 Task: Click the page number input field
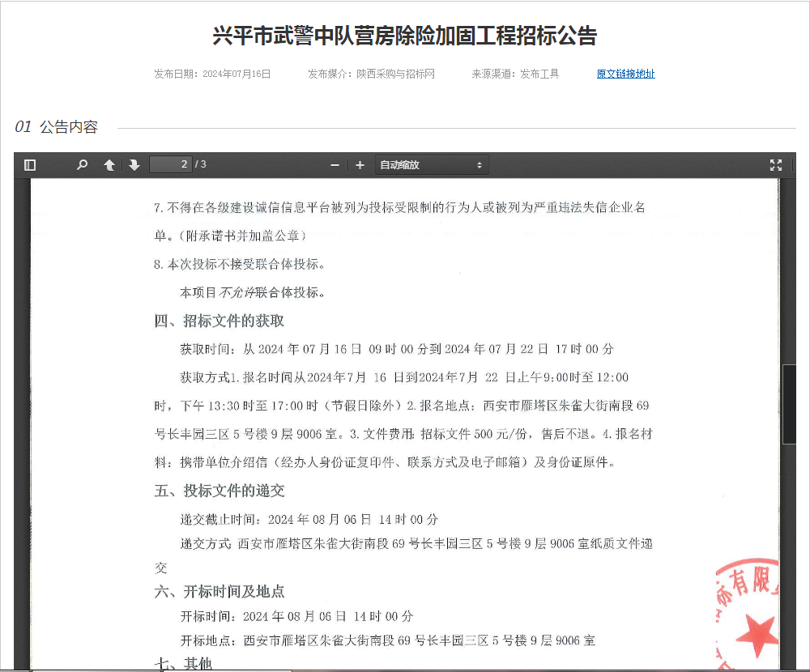(170, 164)
